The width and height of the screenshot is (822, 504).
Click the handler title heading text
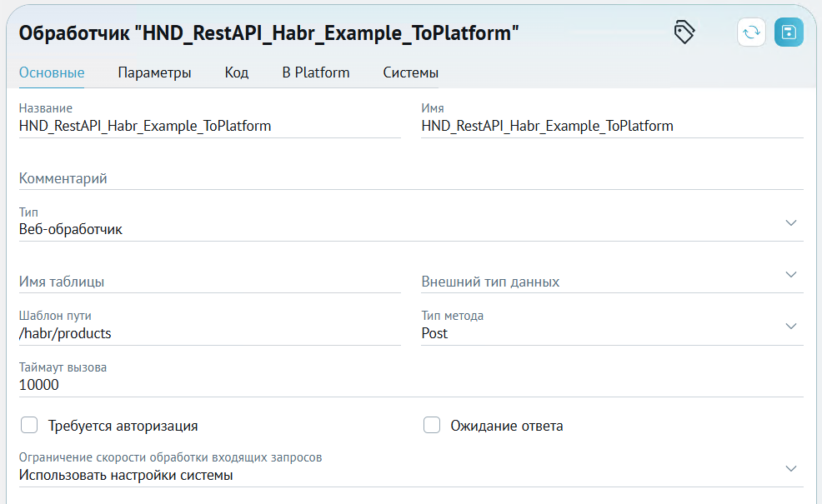coord(269,33)
